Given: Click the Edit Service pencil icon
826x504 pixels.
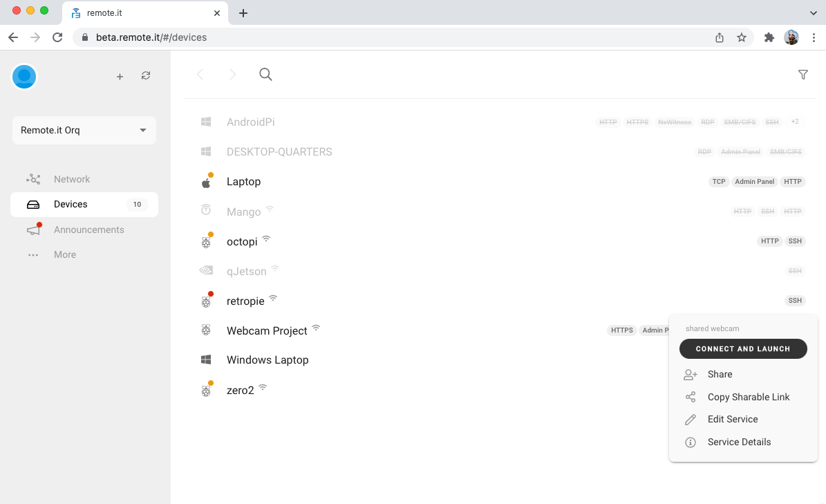Looking at the screenshot, I should click(x=690, y=420).
